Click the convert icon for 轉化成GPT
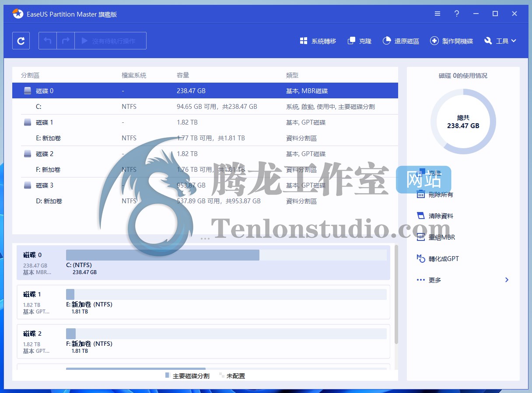Viewport: 532px width, 393px height. coord(421,259)
